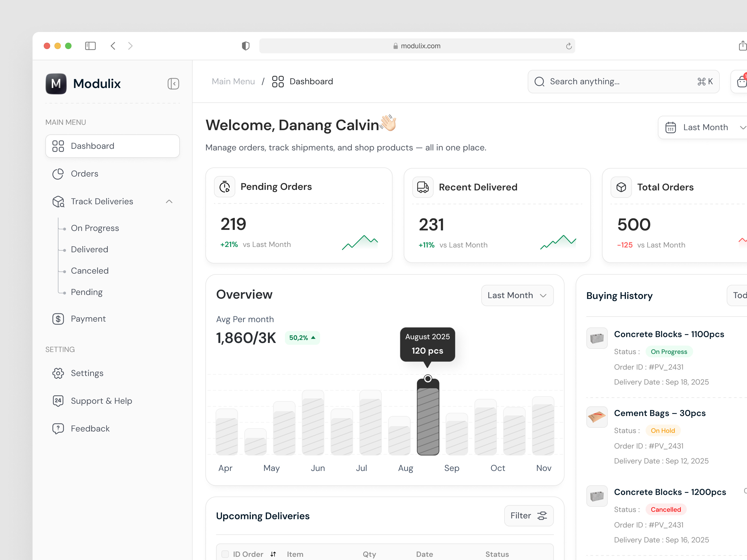Screen dimensions: 747x560
Task: Select Dashboard in the sidebar menu
Action: [92, 146]
